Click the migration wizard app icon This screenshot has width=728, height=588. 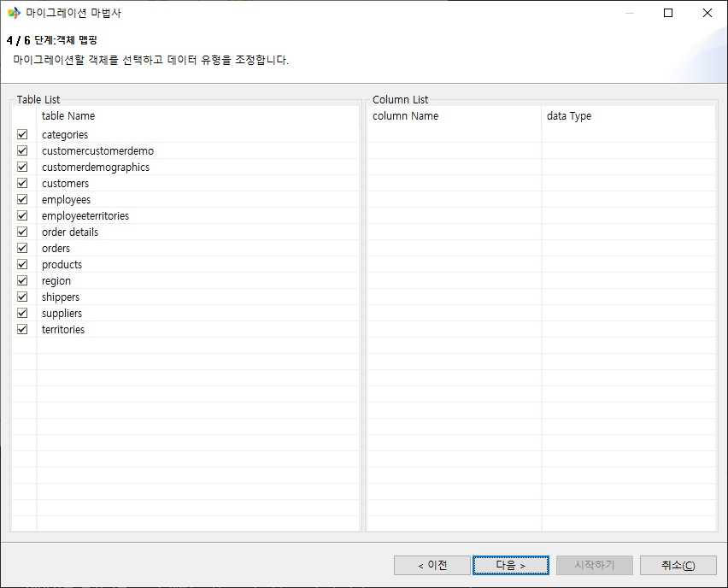(14, 13)
